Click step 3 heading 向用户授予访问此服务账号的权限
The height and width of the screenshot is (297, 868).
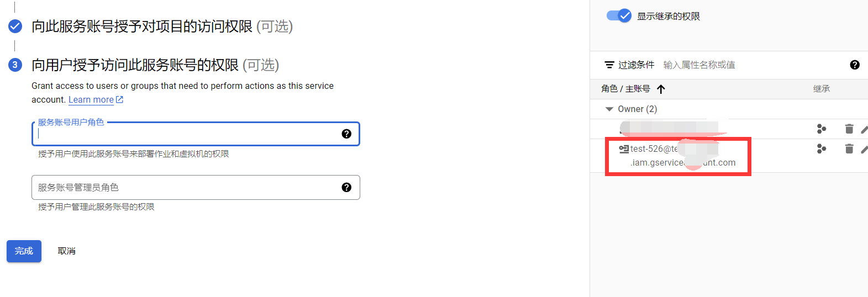pos(135,65)
